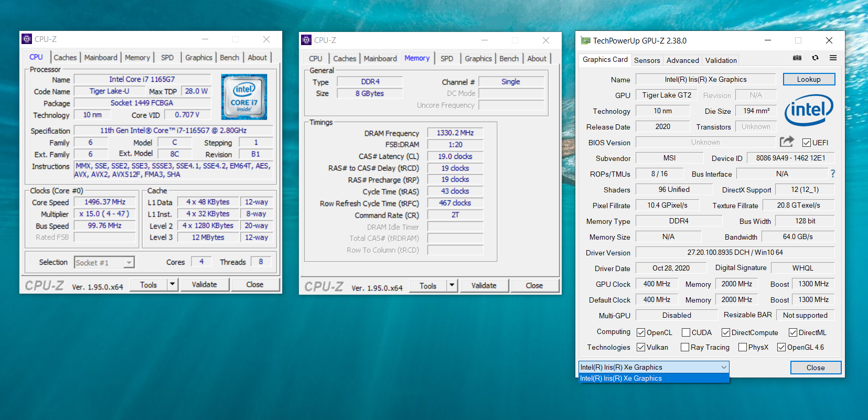Switch to GPU-Z Validation tab
The width and height of the screenshot is (868, 420).
(721, 60)
